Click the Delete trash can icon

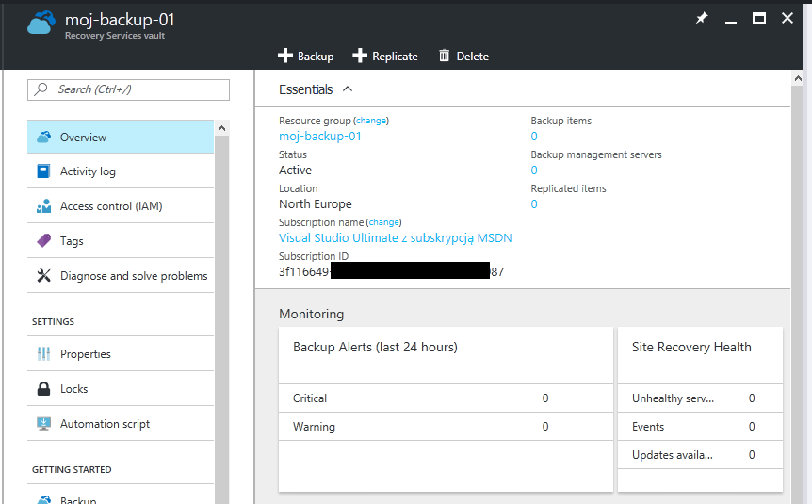(445, 56)
